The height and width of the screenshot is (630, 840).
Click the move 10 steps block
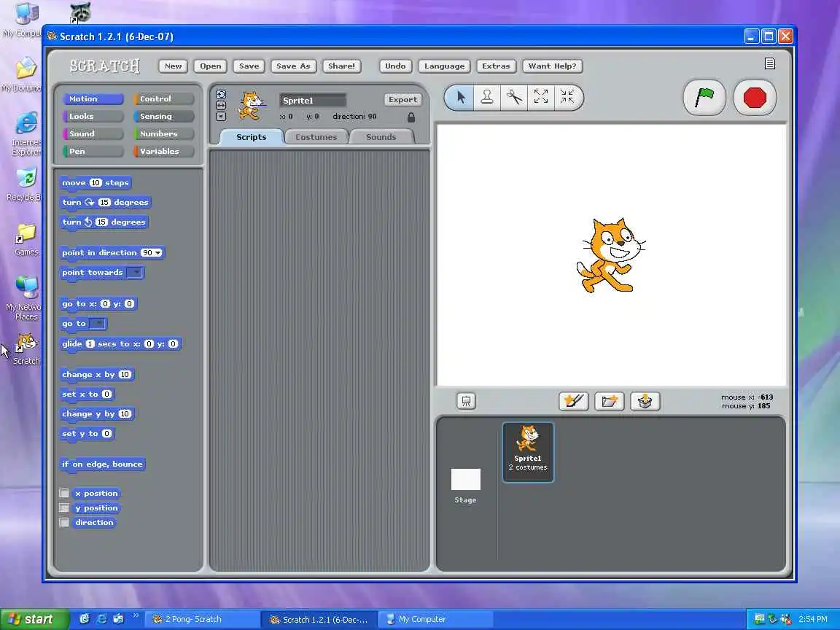pos(96,183)
